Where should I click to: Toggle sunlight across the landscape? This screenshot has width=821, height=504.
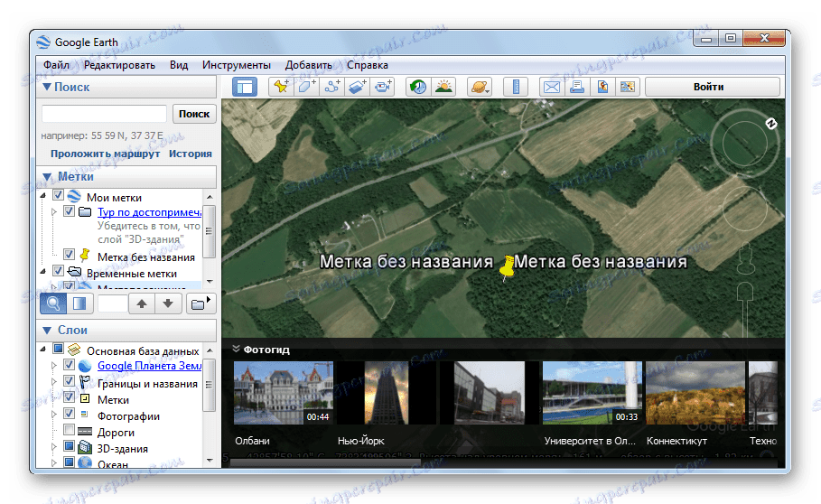pyautogui.click(x=443, y=88)
